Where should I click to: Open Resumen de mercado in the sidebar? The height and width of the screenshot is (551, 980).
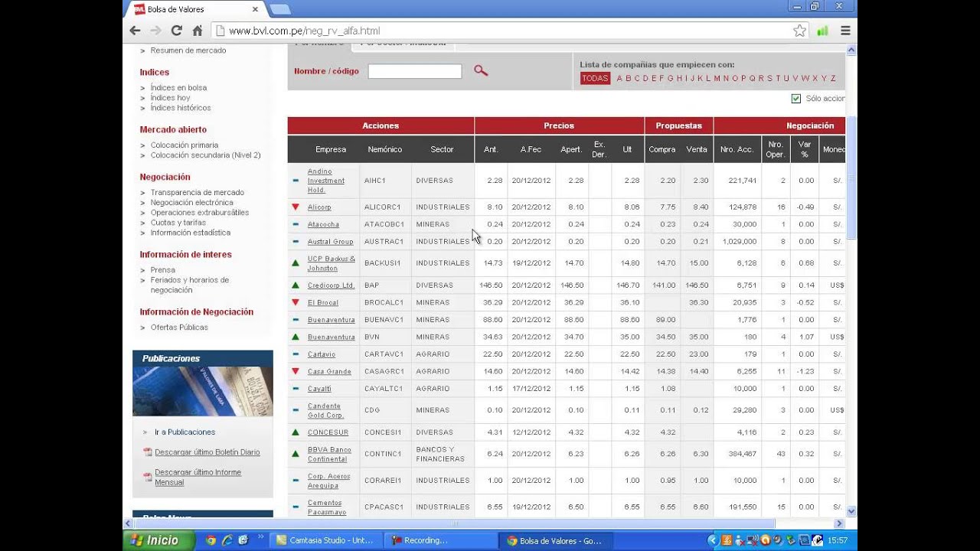tap(188, 51)
